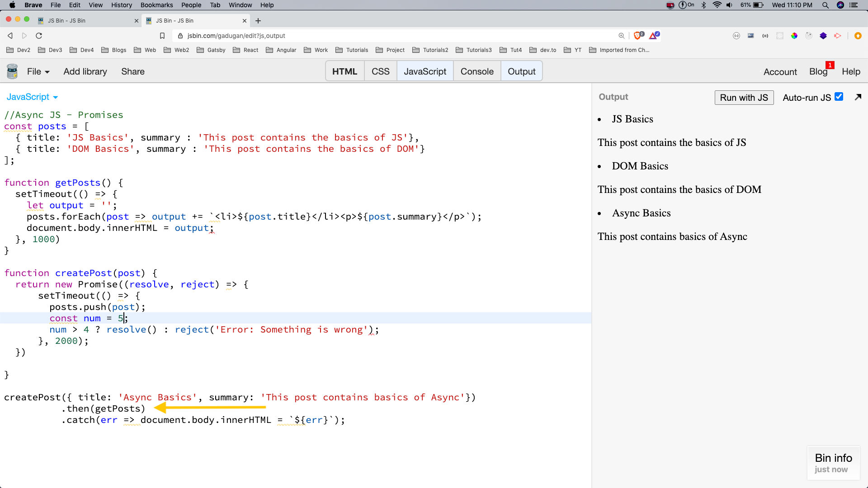Toggle the Auto-run JS checkbox
Image resolution: width=868 pixels, height=488 pixels.
[839, 97]
